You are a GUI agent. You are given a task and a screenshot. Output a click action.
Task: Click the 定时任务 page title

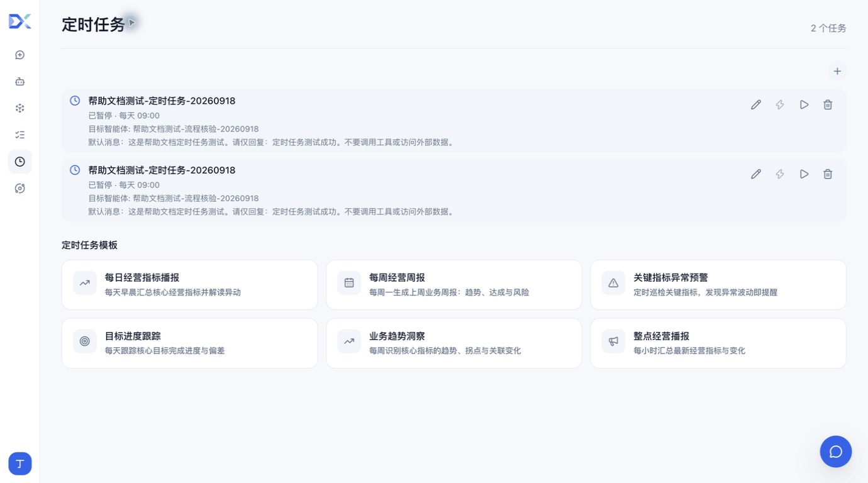(x=93, y=25)
